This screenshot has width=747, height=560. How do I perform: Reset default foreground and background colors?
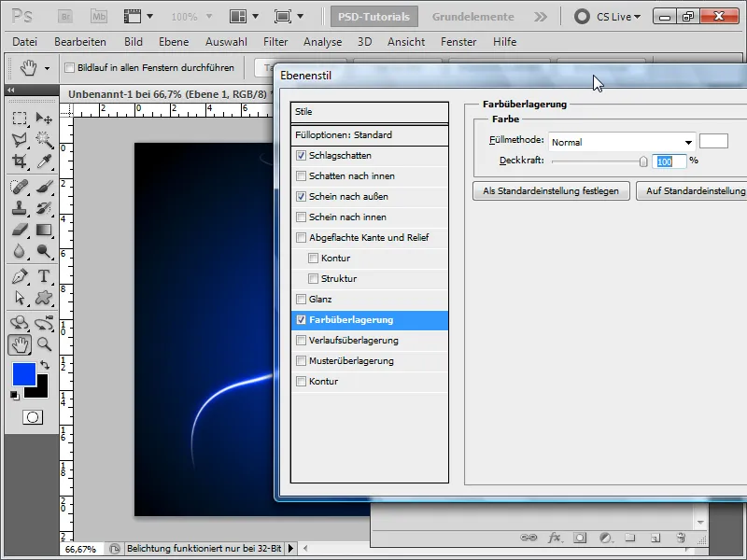(x=15, y=395)
